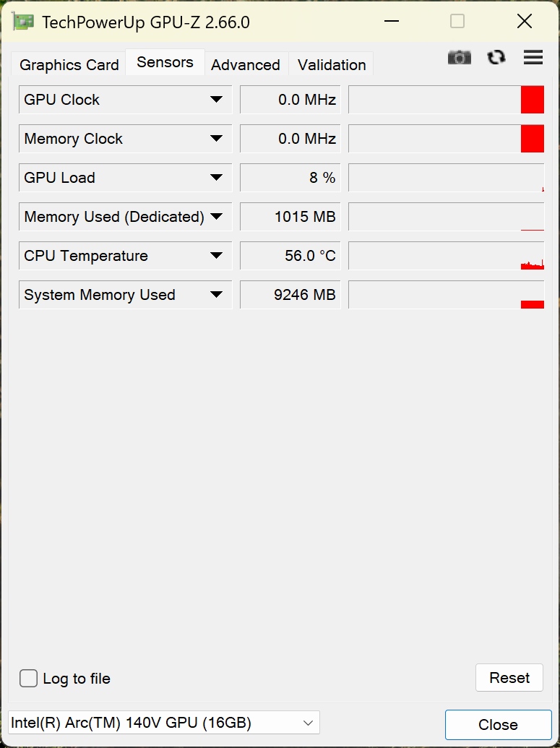Take a screenshot with the camera icon
This screenshot has height=748, width=560.
pyautogui.click(x=460, y=58)
